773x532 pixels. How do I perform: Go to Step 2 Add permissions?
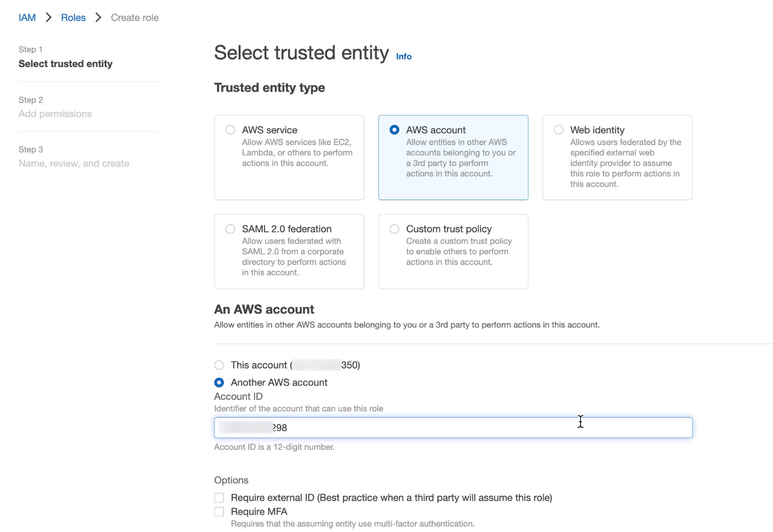pos(55,113)
